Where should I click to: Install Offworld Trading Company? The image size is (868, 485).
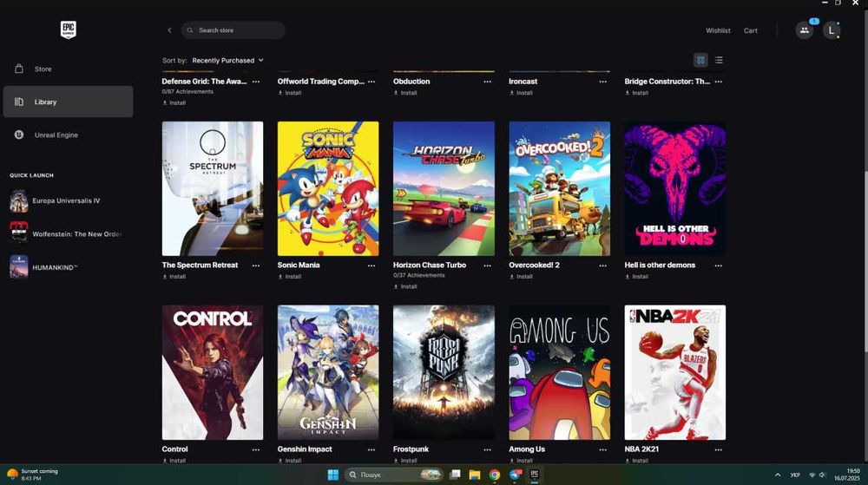click(x=290, y=93)
